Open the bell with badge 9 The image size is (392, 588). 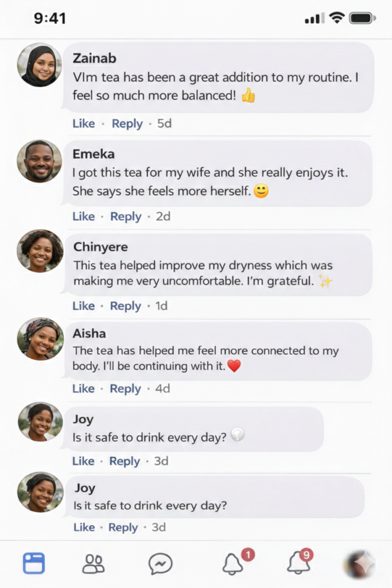[x=300, y=562]
